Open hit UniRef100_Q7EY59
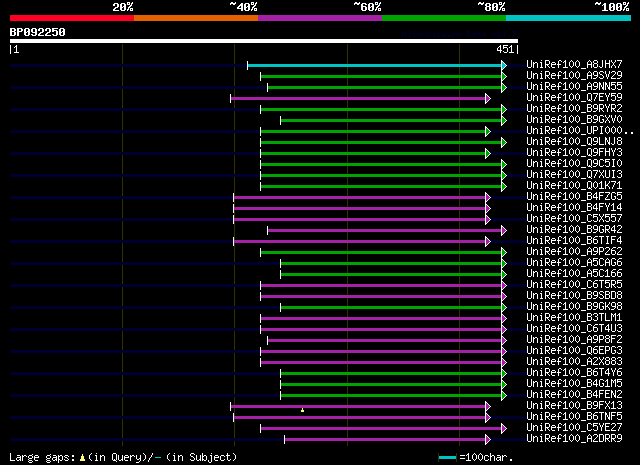 pos(574,97)
